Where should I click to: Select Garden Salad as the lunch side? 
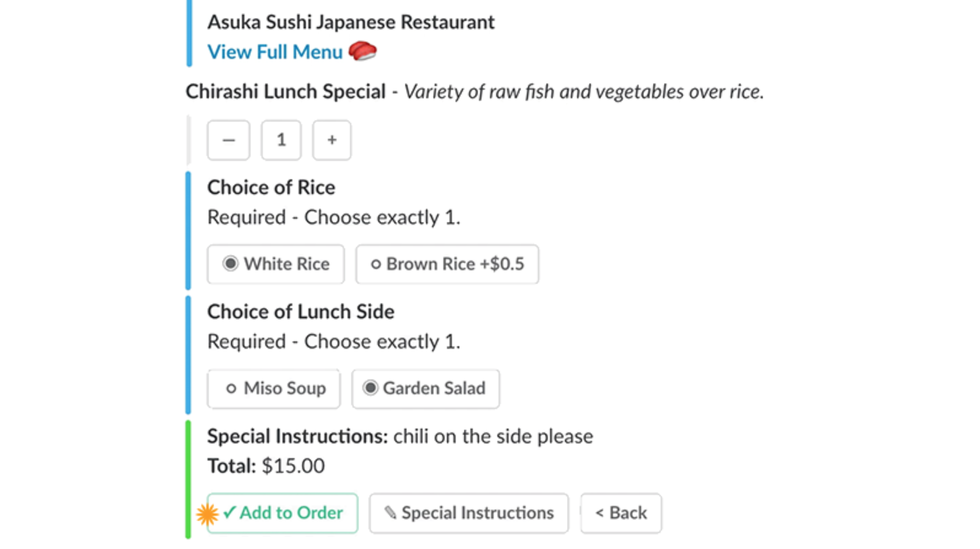click(426, 389)
